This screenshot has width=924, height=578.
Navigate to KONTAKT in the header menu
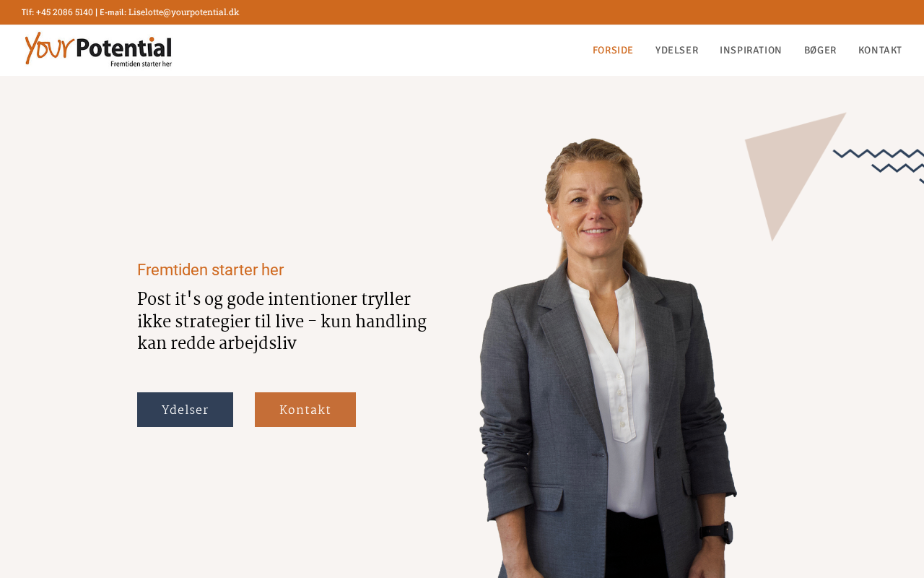point(880,51)
